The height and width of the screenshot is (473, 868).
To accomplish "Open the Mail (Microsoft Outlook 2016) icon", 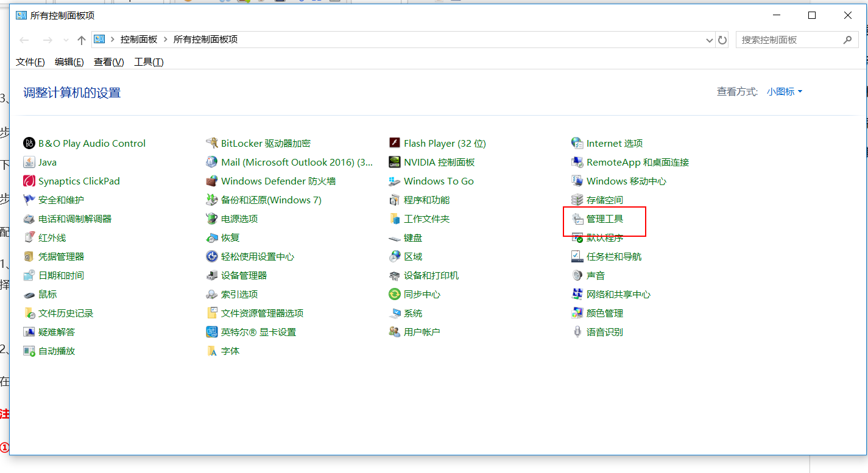I will click(x=211, y=163).
